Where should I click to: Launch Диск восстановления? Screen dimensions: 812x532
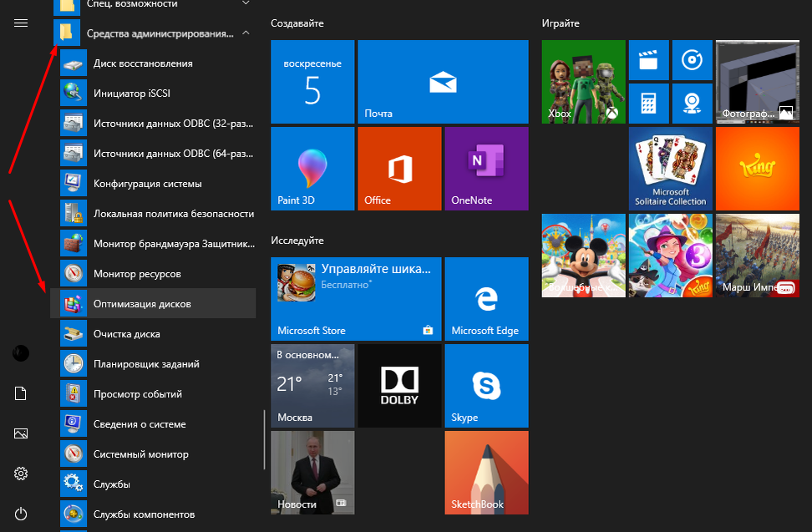153,63
